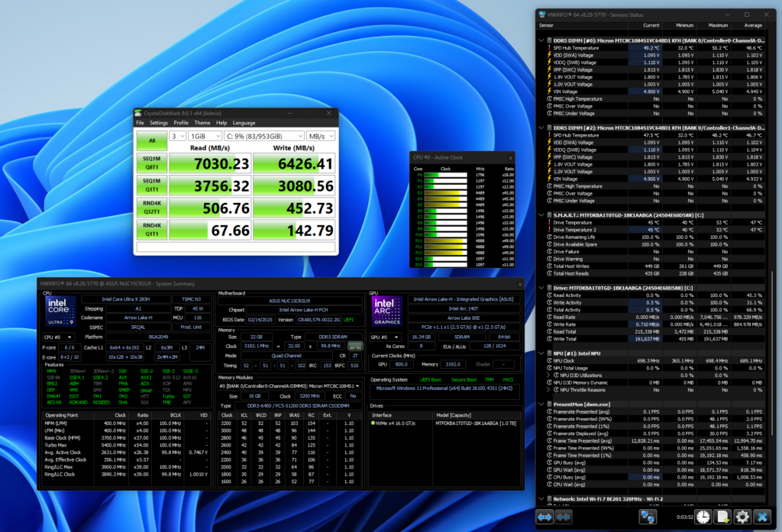This screenshot has width=782, height=532.
Task: Open the Profile menu in CrystalDiskMark
Action: click(181, 123)
